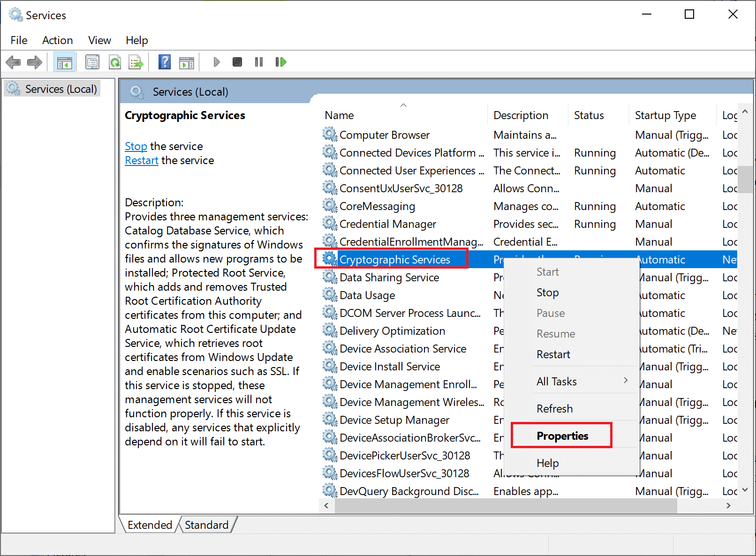Click the Refresh toolbar icon
756x556 pixels.
click(x=115, y=61)
